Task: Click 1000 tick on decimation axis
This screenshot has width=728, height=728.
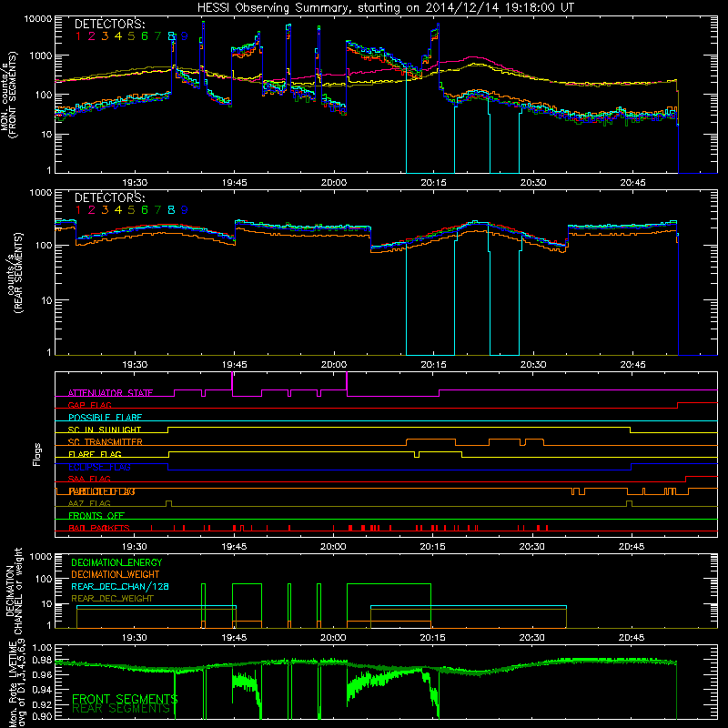Action: 41,557
